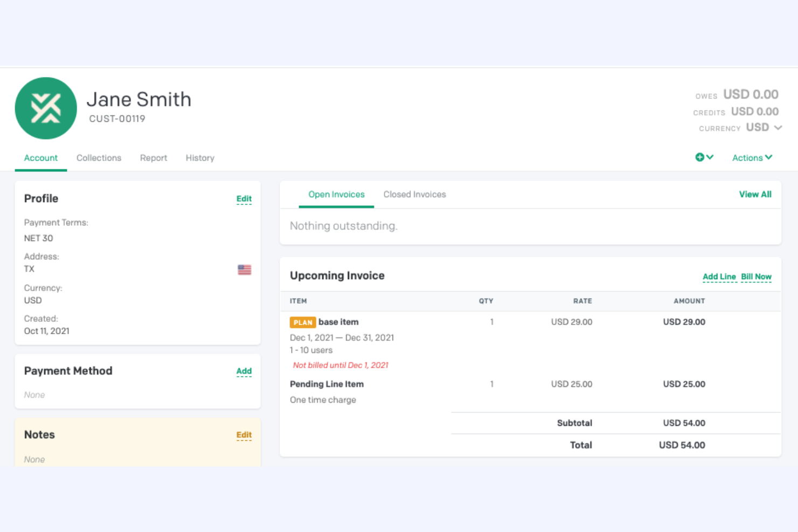Edit the customer Profile
The image size is (798, 532).
[244, 198]
